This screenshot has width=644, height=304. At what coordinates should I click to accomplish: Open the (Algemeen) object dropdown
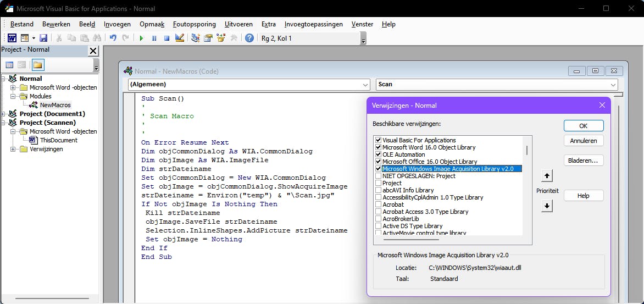[248, 85]
